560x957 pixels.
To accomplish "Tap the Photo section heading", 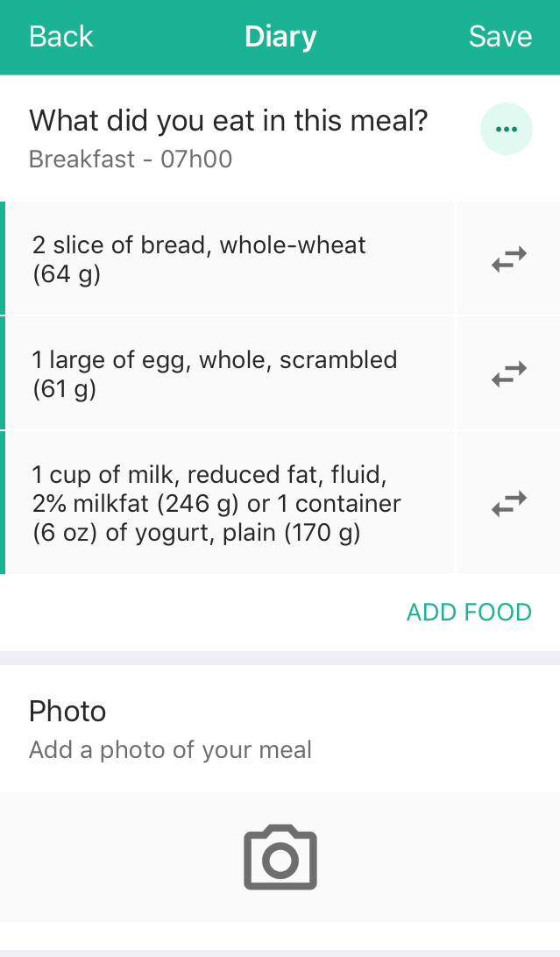I will tap(67, 712).
